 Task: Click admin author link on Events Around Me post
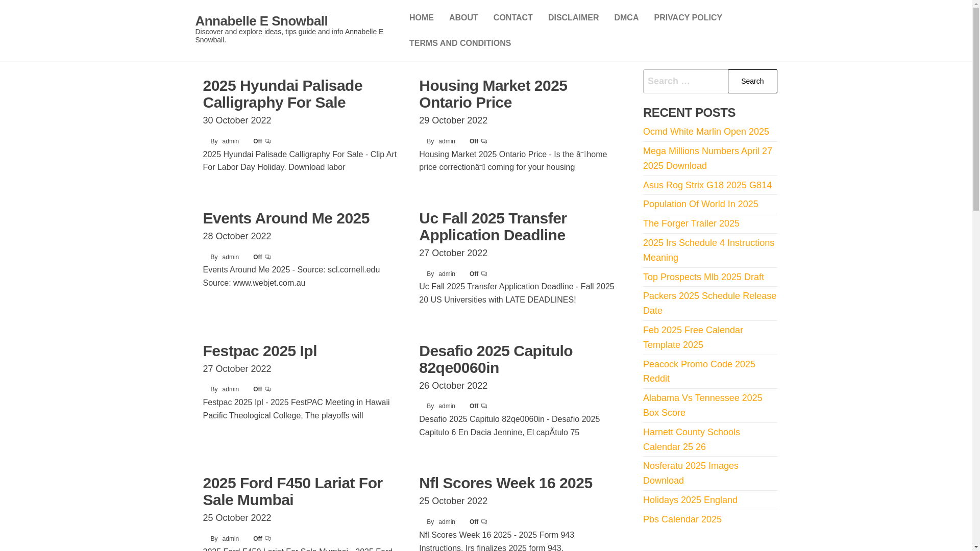[231, 257]
